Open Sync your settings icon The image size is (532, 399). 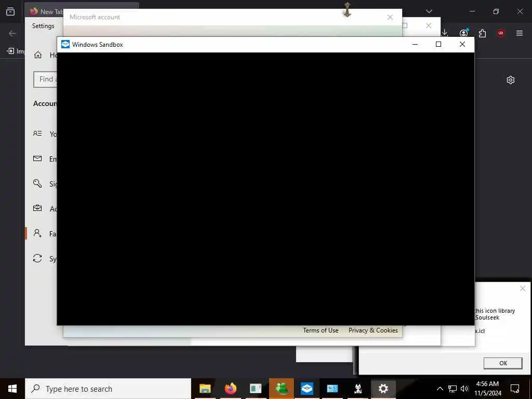pyautogui.click(x=37, y=258)
